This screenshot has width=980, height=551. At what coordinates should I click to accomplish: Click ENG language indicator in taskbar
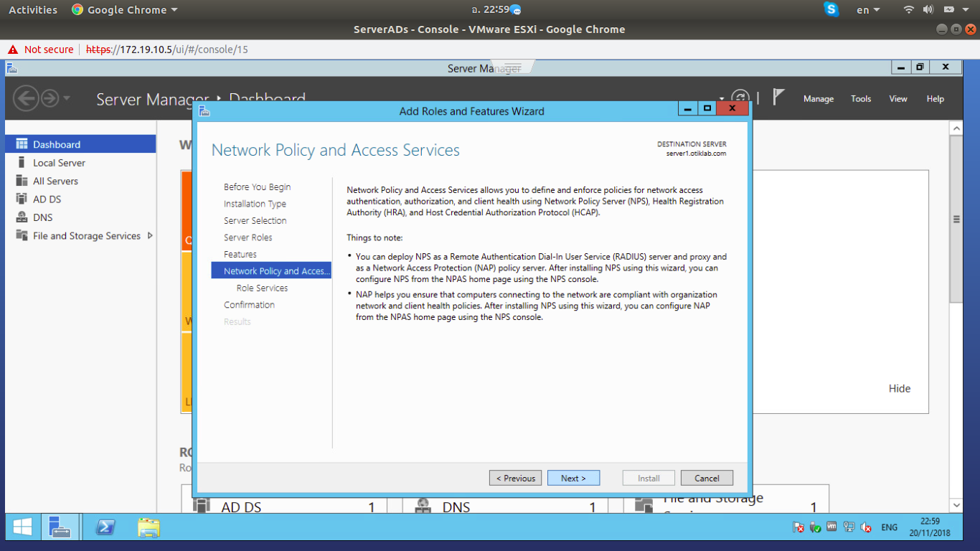pyautogui.click(x=889, y=527)
